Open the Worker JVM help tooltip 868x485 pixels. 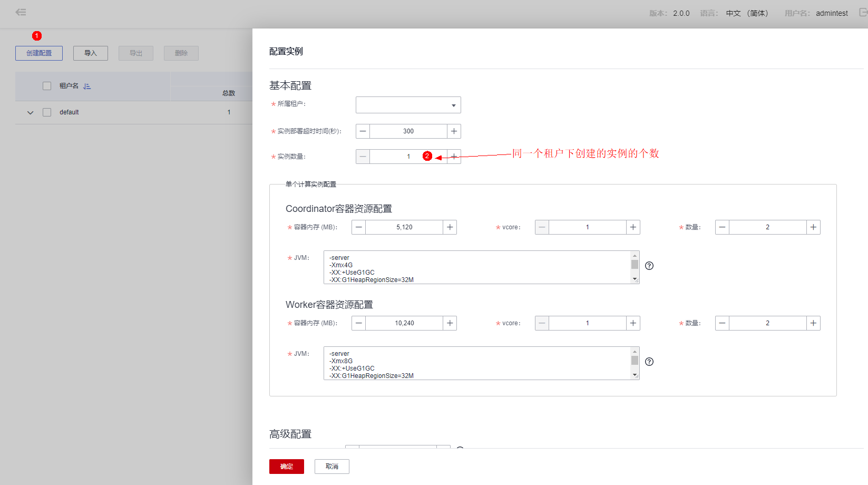tap(649, 362)
